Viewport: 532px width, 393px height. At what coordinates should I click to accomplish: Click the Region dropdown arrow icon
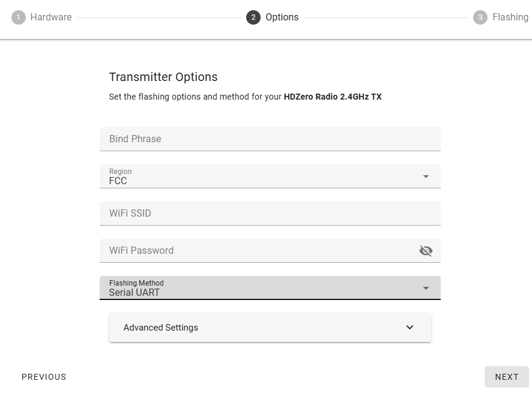426,176
